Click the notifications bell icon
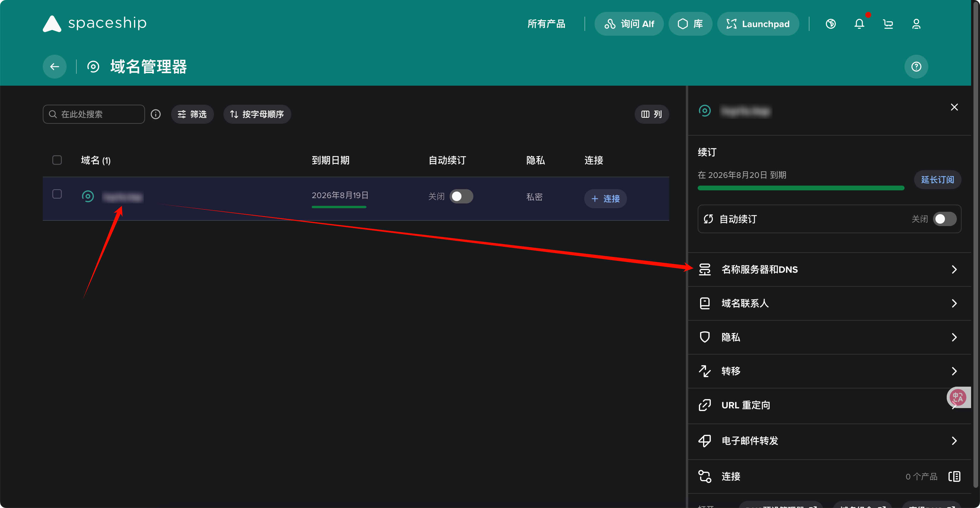This screenshot has height=508, width=980. tap(859, 24)
